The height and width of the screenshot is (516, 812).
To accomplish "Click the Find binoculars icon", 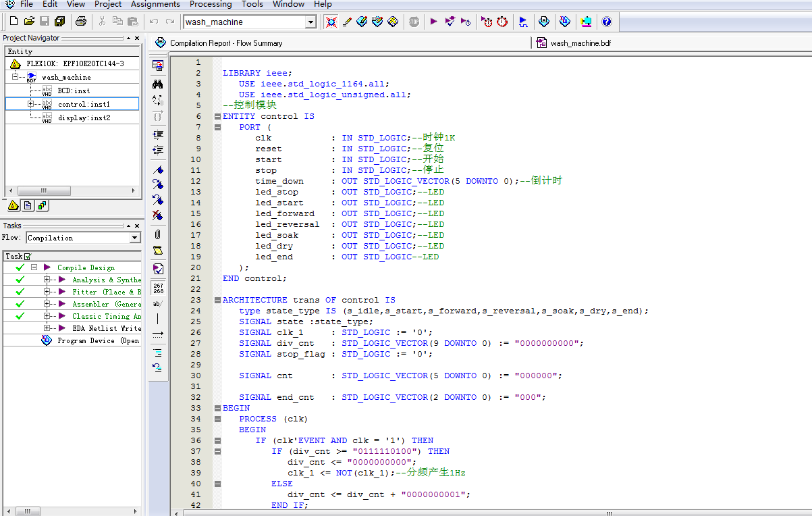I will click(157, 84).
